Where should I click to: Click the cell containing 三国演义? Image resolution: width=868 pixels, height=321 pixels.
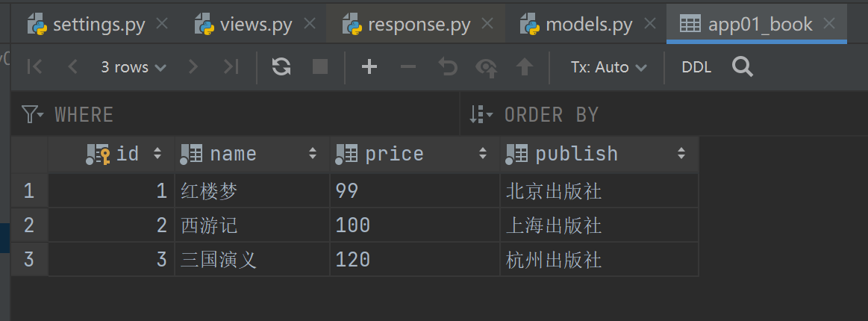[252, 260]
